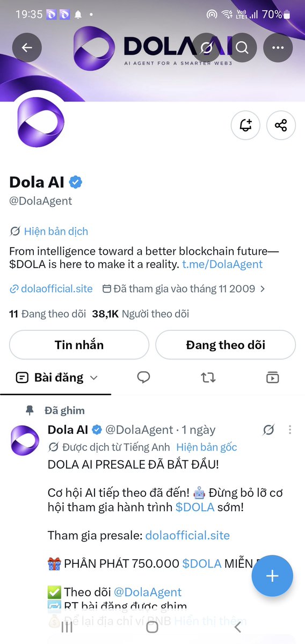Tap Grok icon on pinned post
The height and width of the screenshot is (644, 305).
click(x=268, y=430)
